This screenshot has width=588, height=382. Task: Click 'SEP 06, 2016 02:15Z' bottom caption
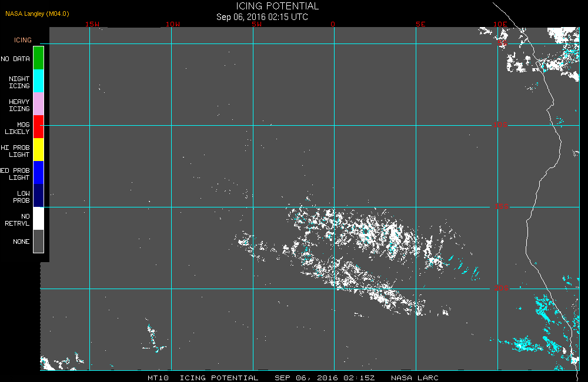point(325,378)
